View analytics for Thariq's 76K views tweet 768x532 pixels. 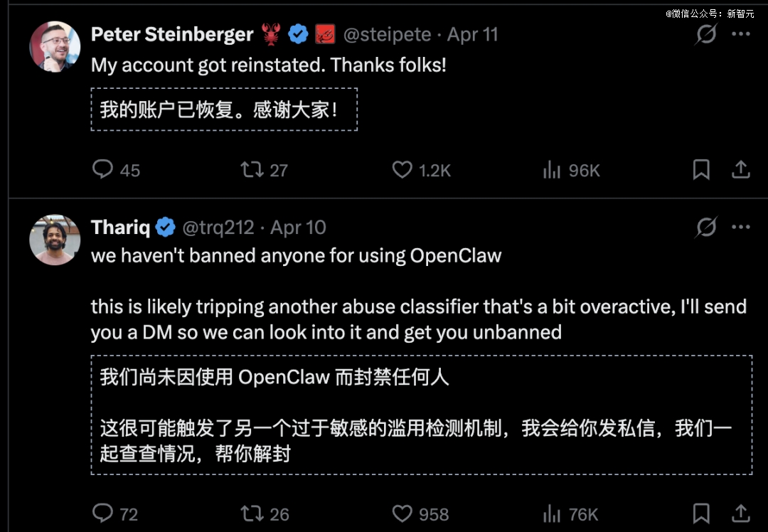point(552,513)
